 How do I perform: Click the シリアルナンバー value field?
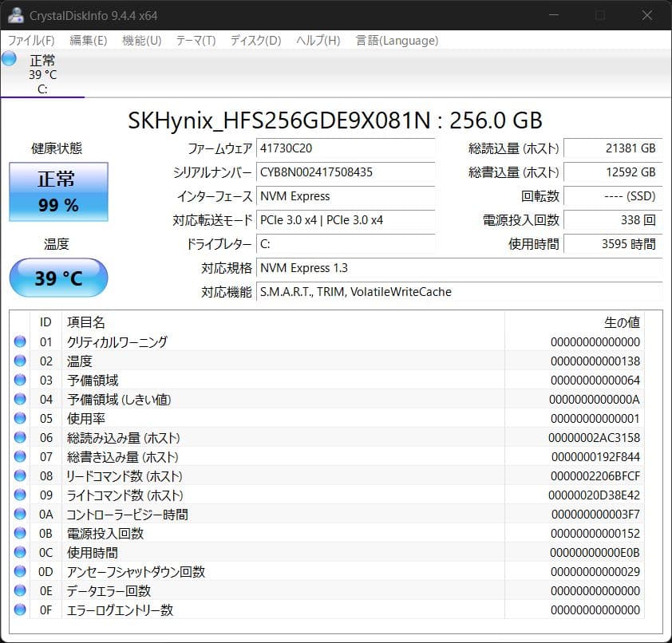tap(346, 172)
